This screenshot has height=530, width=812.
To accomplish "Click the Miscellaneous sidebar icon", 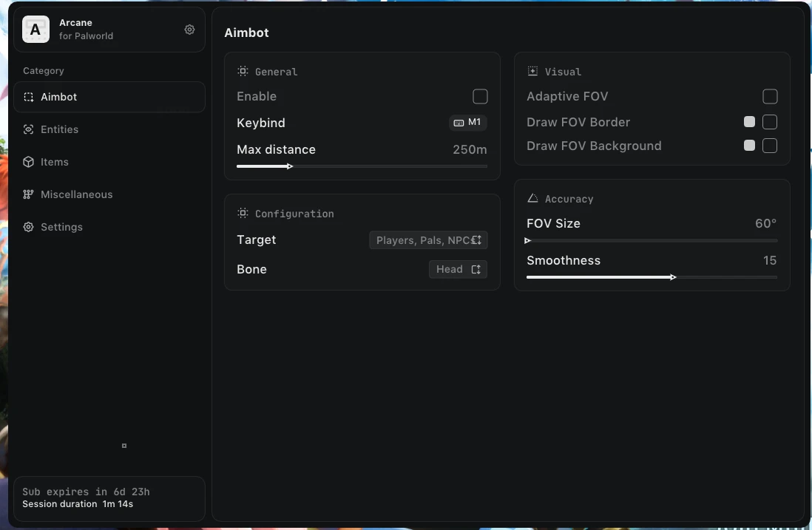I will pos(29,194).
